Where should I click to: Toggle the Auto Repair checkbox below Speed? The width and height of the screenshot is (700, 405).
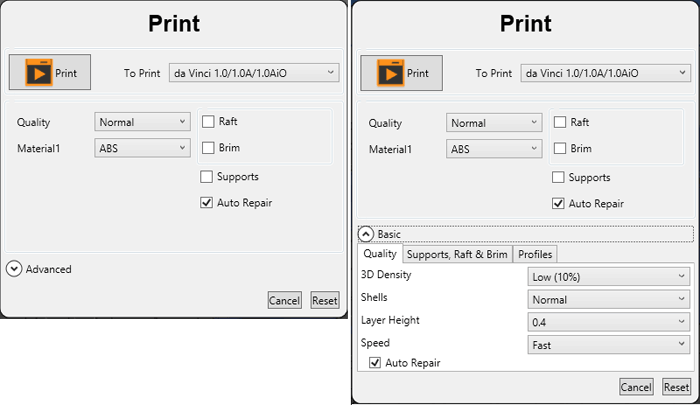click(375, 363)
